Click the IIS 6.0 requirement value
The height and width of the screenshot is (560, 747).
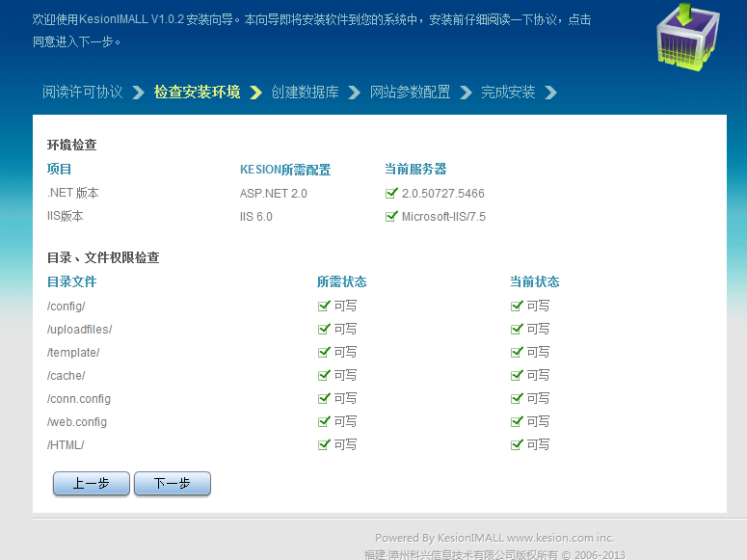point(255,217)
